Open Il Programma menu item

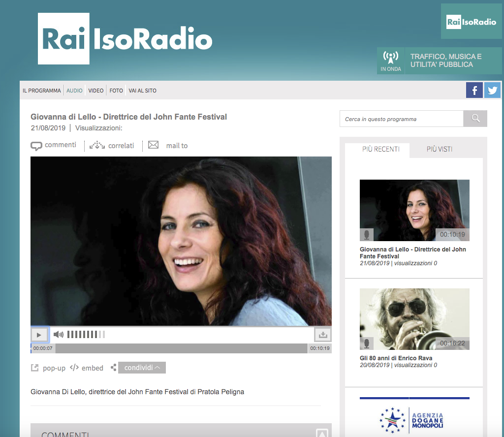(x=41, y=91)
